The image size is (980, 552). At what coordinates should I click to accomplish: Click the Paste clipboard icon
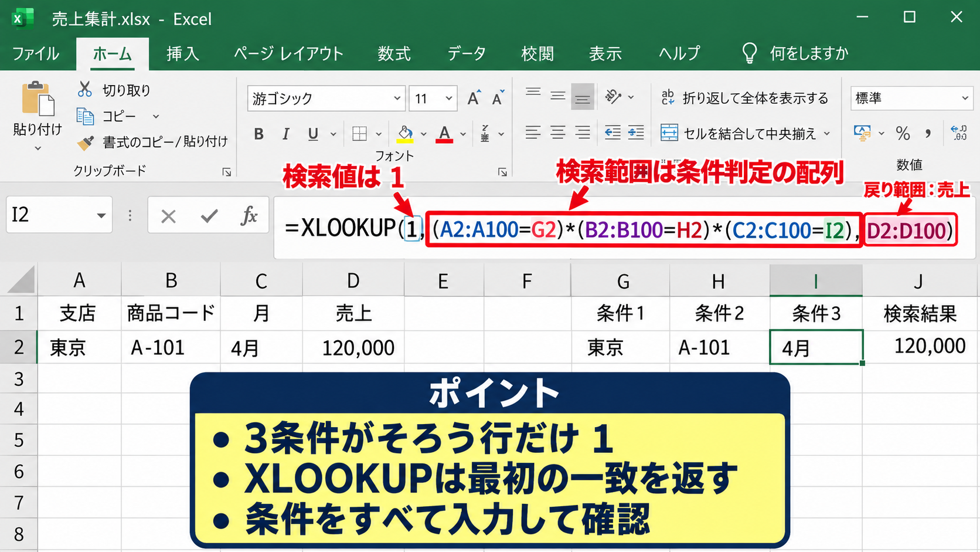click(38, 99)
